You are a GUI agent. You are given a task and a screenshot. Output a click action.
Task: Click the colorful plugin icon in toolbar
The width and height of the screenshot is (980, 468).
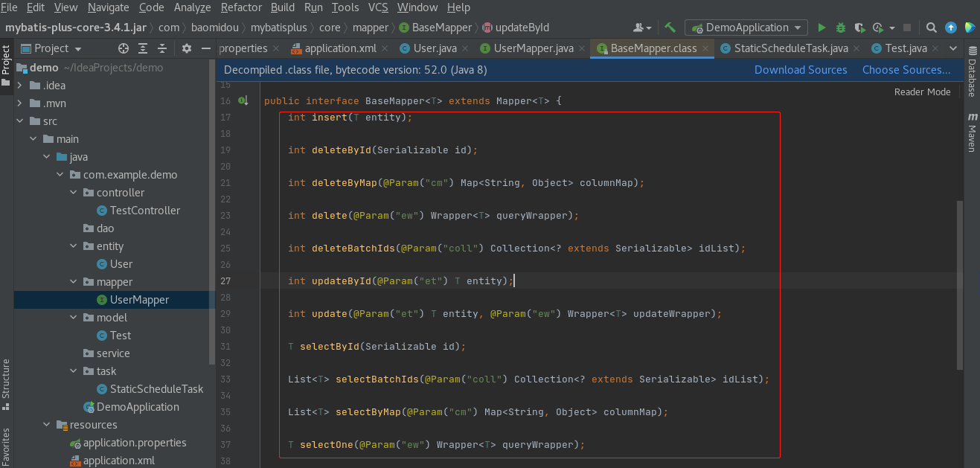point(970,28)
